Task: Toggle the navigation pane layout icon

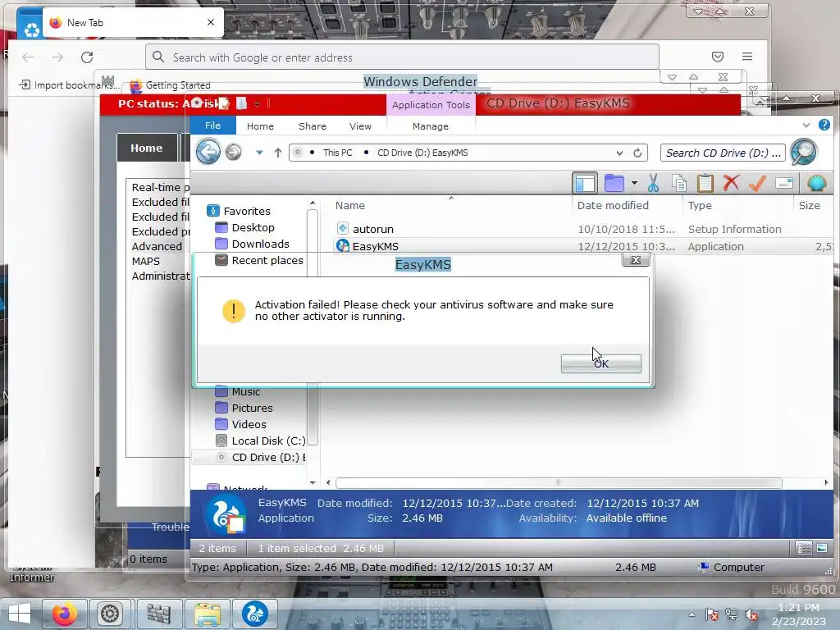Action: (x=584, y=183)
